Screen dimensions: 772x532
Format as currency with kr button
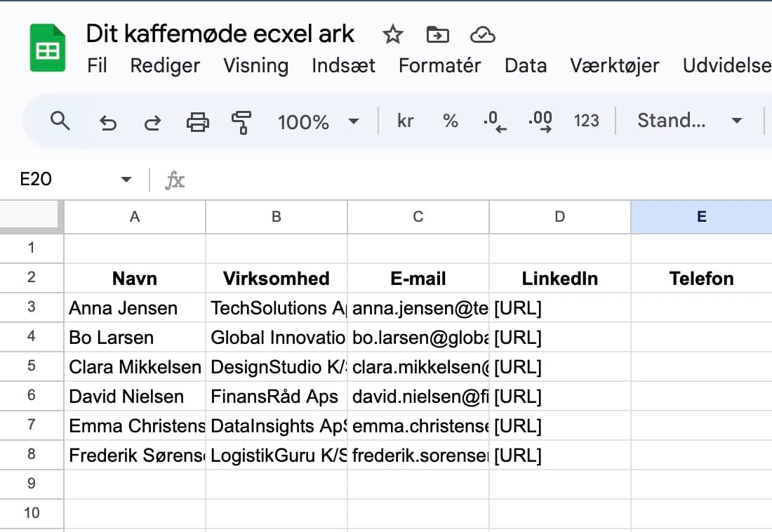coord(405,121)
